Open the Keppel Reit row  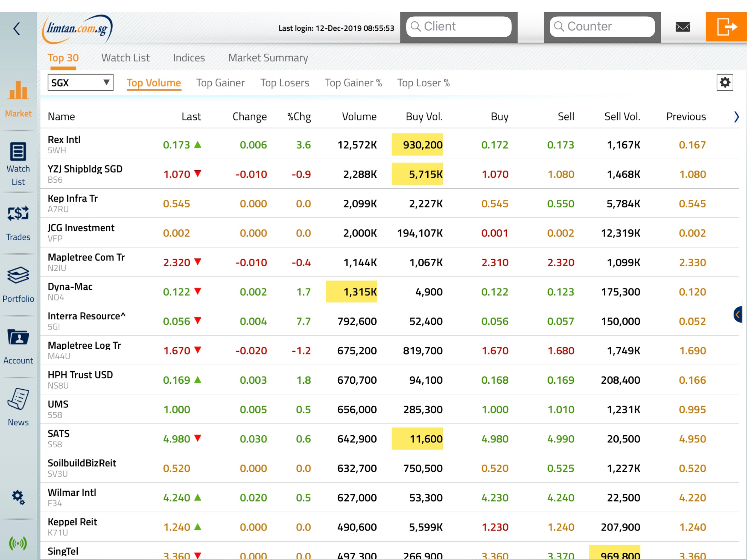pos(390,526)
